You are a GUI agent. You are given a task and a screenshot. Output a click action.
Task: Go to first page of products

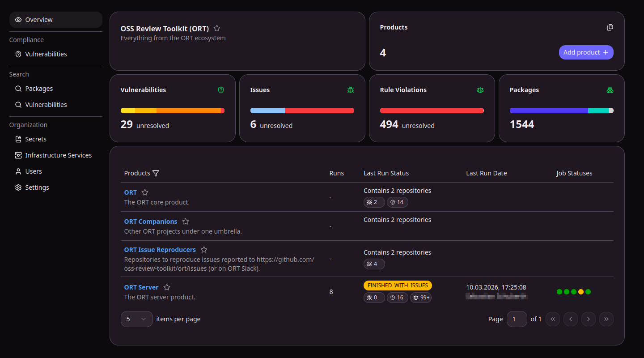tap(553, 319)
